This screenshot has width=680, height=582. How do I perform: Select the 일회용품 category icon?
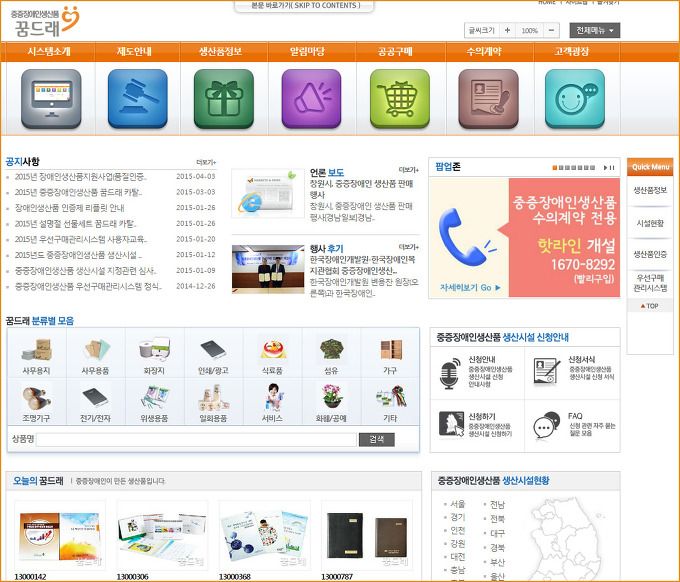click(213, 399)
